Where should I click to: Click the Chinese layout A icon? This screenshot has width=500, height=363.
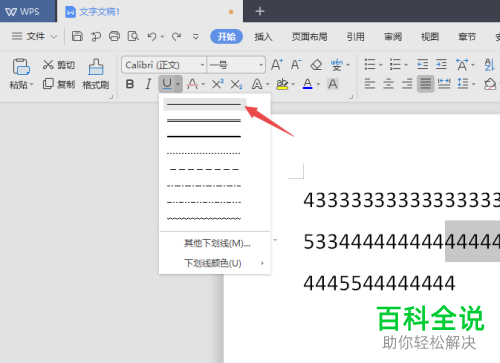462,65
